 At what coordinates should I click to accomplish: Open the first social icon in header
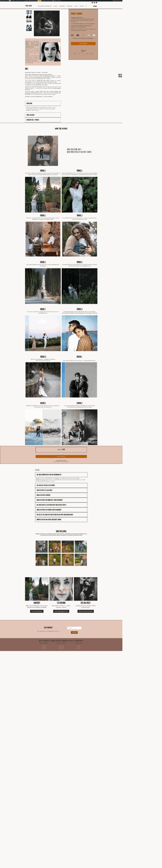coord(92,3)
